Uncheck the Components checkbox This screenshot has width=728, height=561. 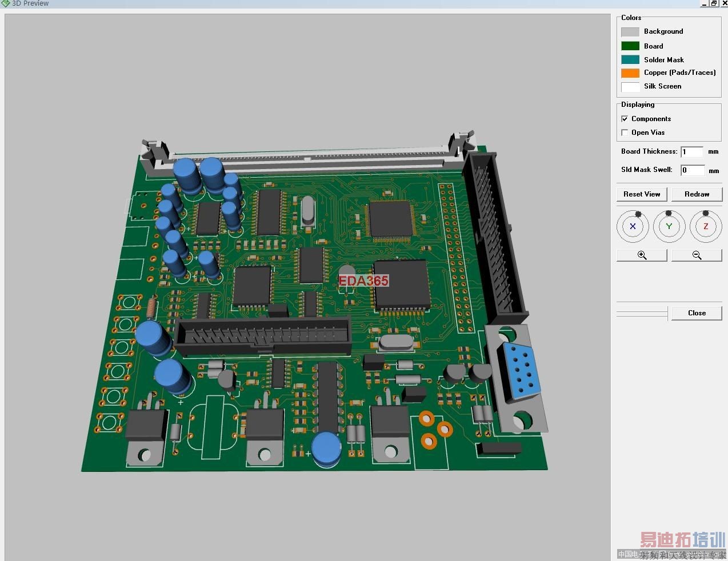pyautogui.click(x=625, y=119)
